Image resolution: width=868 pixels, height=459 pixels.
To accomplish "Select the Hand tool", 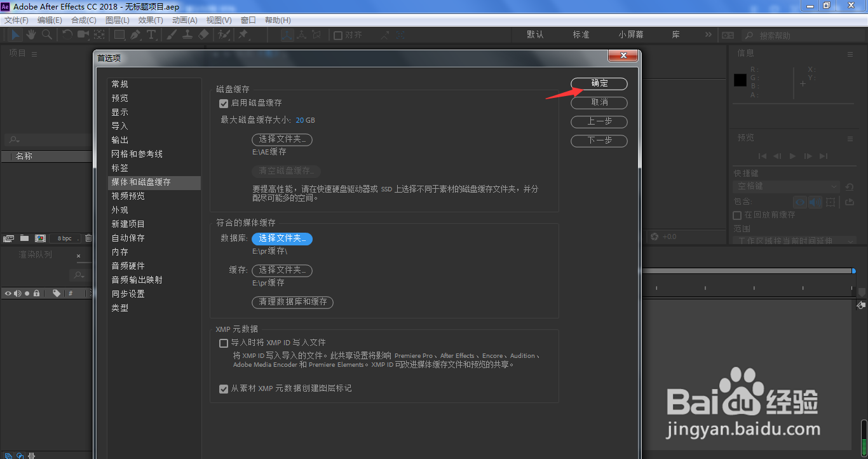I will coord(31,34).
